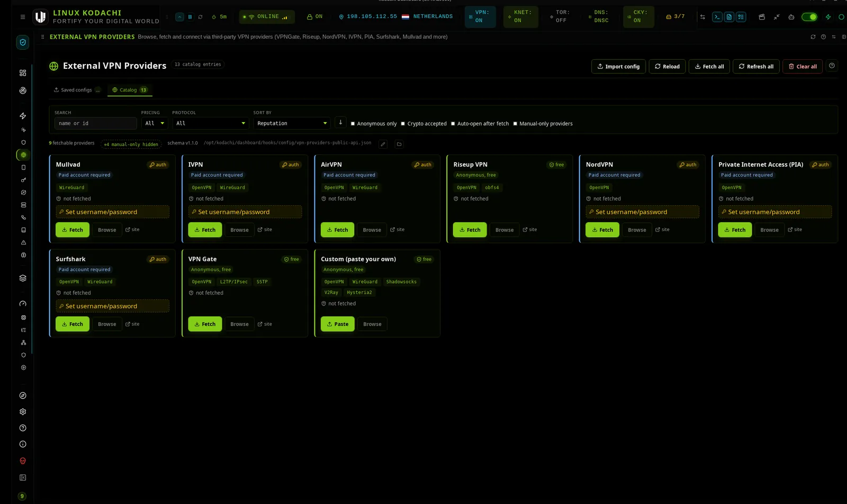Check the Manual-only providers checkbox
The image size is (847, 504).
point(515,124)
